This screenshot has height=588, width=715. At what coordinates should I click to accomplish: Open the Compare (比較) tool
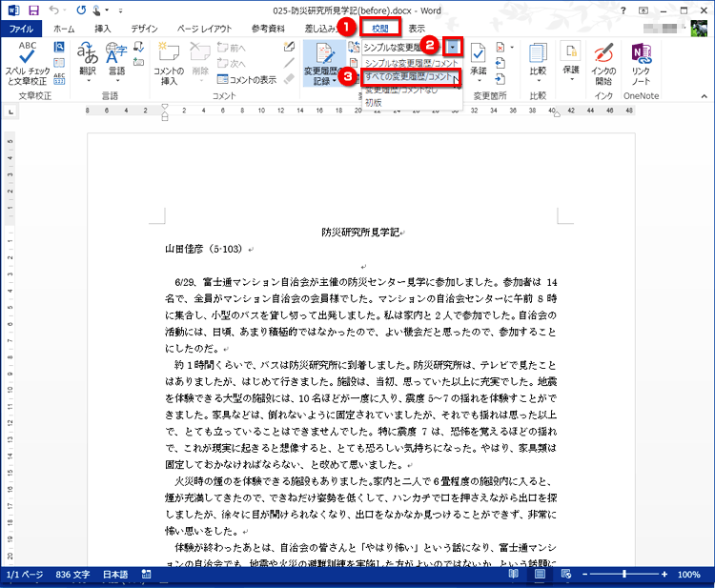pos(538,63)
